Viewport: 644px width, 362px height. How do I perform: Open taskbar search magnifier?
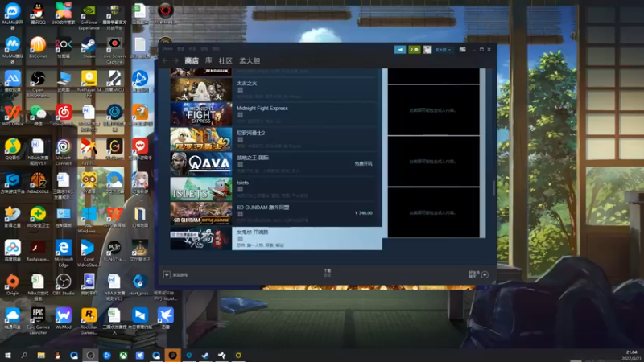coord(24,355)
